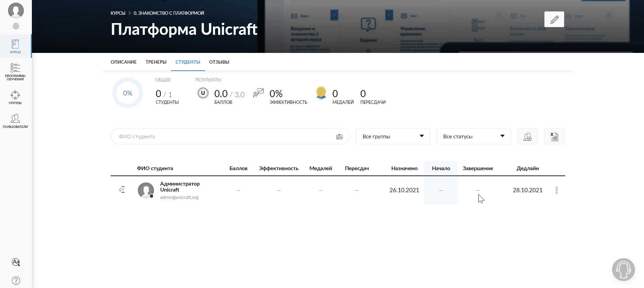Open Программы обучения in sidebar
644x288 pixels.
tap(15, 72)
